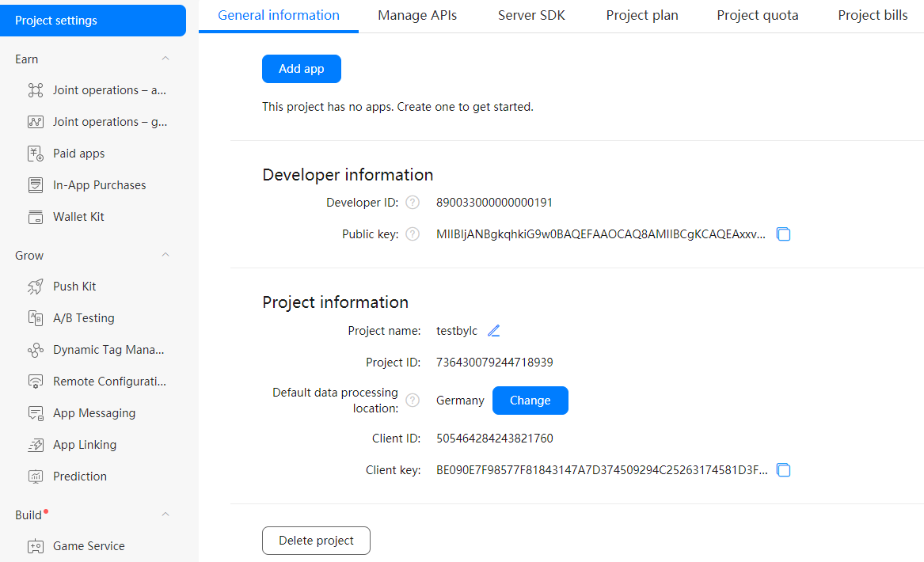Open the Project quota tab
The height and width of the screenshot is (562, 924).
(758, 16)
